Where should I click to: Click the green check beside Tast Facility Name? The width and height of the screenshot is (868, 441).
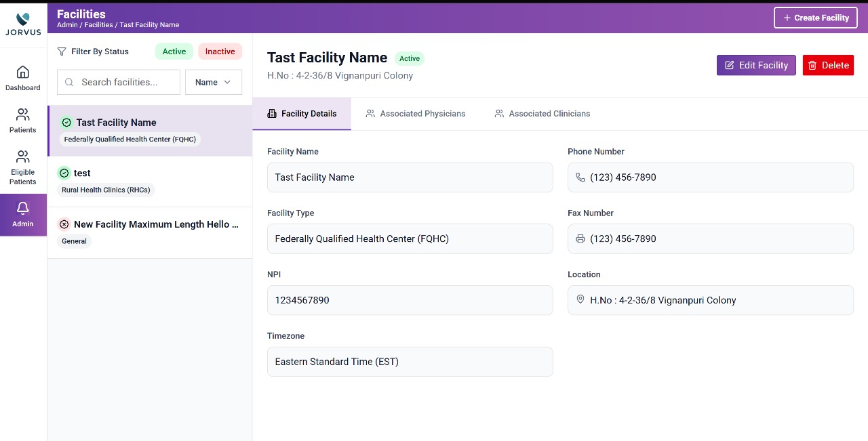pos(66,123)
